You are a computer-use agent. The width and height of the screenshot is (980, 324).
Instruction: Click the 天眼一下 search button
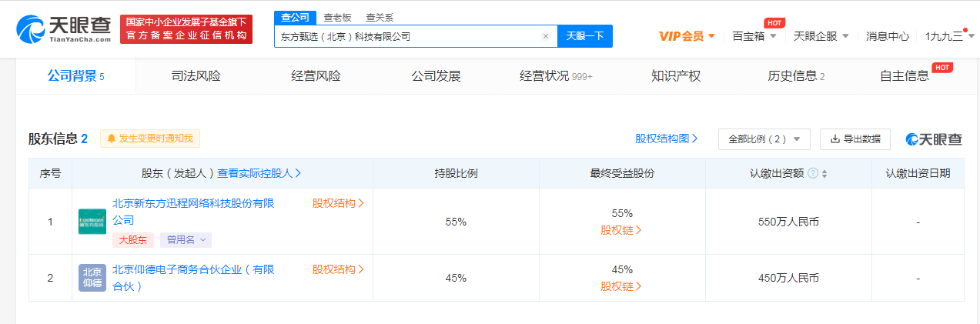click(585, 36)
